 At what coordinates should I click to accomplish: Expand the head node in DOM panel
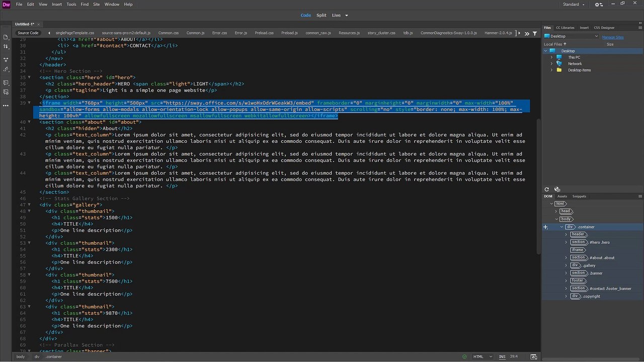pyautogui.click(x=556, y=212)
